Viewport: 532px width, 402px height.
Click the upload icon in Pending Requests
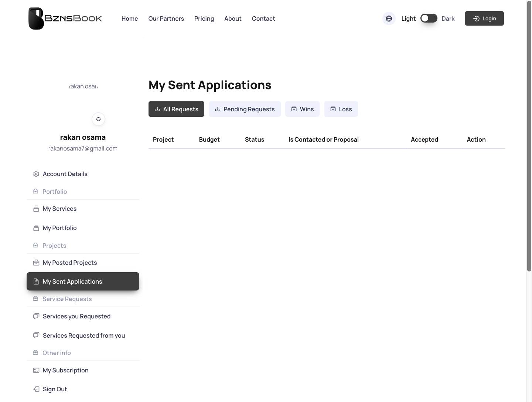tap(218, 109)
